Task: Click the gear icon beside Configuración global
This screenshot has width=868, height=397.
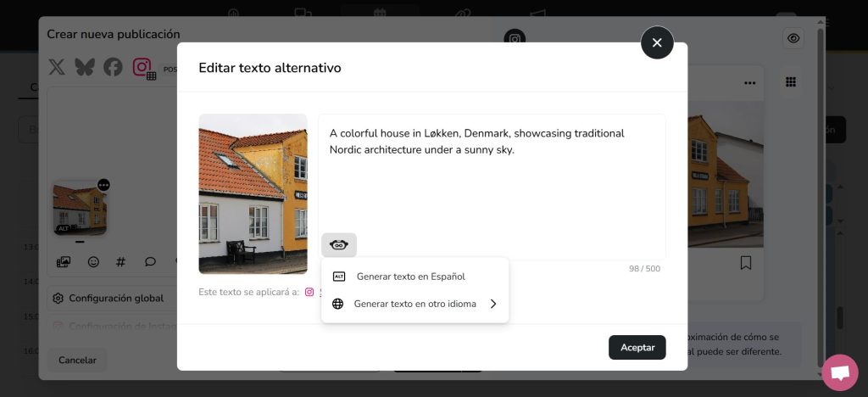Action: click(58, 299)
